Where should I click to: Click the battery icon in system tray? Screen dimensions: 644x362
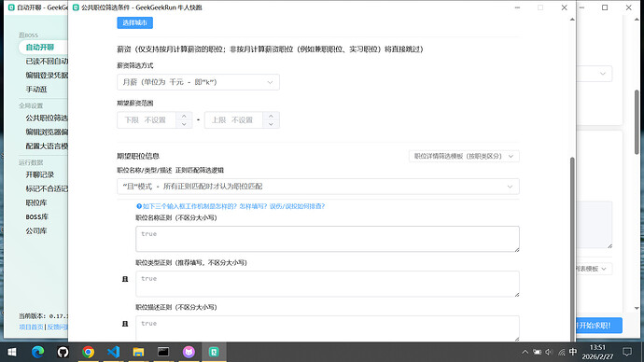(538, 352)
